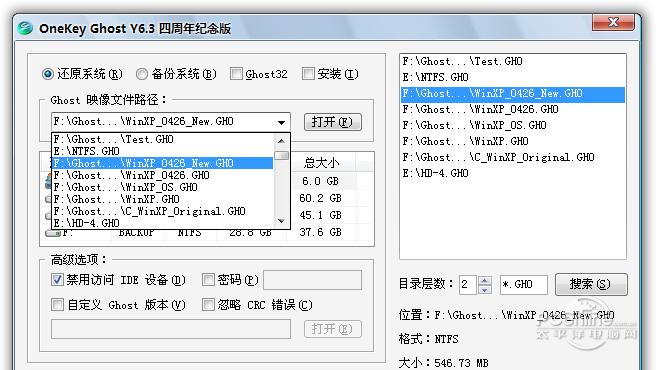Pick highlighted WinXP_0426_New.GHO in dropdown list
The width and height of the screenshot is (656, 370).
163,163
